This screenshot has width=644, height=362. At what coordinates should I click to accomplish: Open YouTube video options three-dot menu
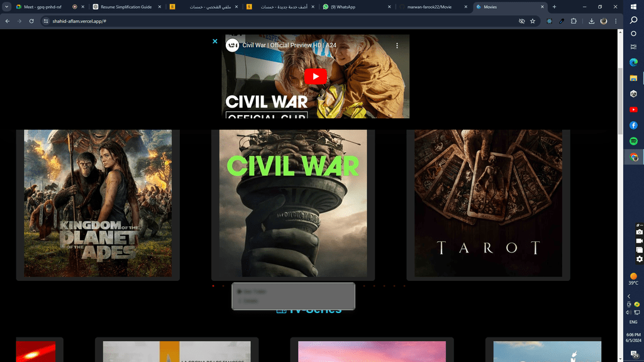(397, 45)
